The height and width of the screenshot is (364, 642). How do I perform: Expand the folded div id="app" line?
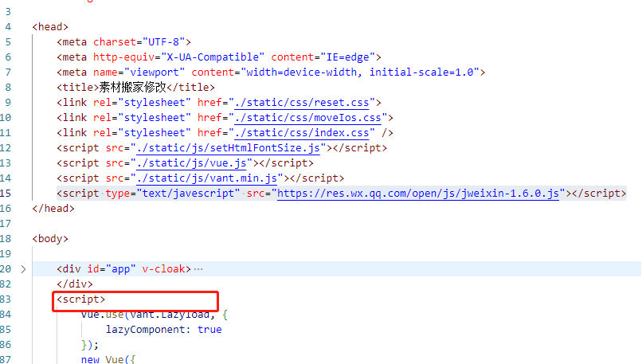tap(23, 269)
